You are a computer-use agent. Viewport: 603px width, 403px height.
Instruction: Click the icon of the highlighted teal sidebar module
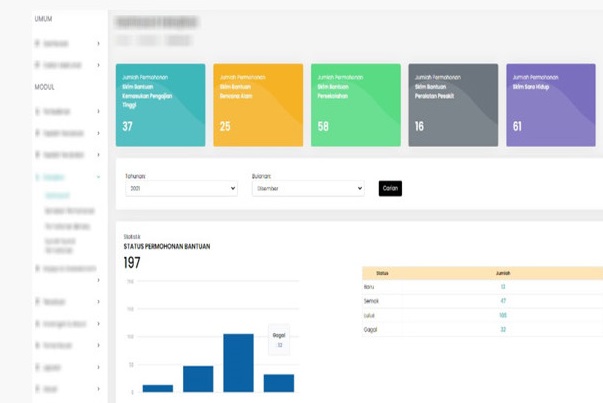tap(37, 176)
